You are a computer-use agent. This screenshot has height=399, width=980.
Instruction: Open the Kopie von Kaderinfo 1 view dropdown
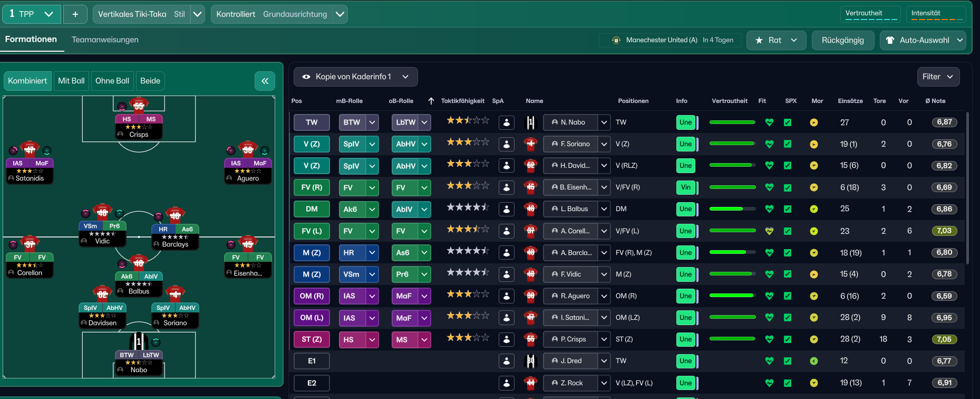pos(356,77)
